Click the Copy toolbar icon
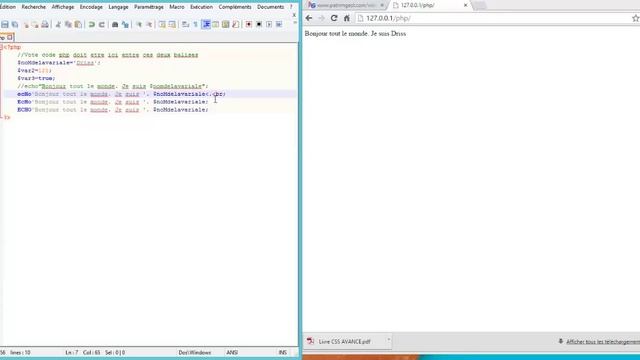Image resolution: width=640 pixels, height=360 pixels. [x=68, y=24]
